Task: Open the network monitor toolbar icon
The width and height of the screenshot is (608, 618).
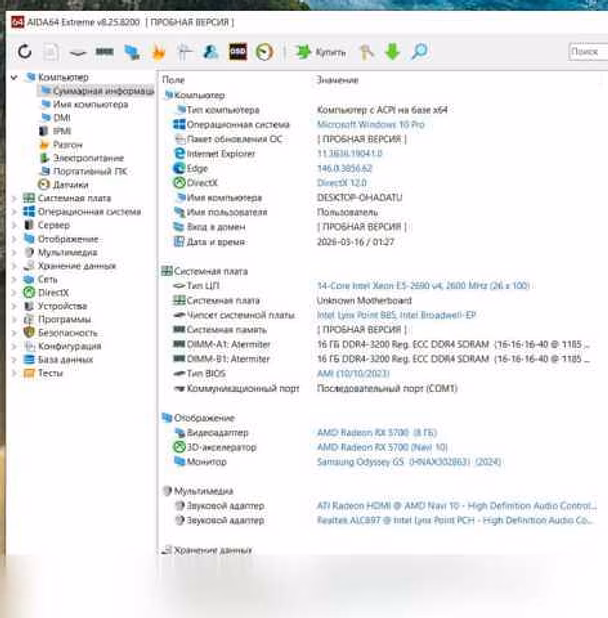Action: coord(132,52)
